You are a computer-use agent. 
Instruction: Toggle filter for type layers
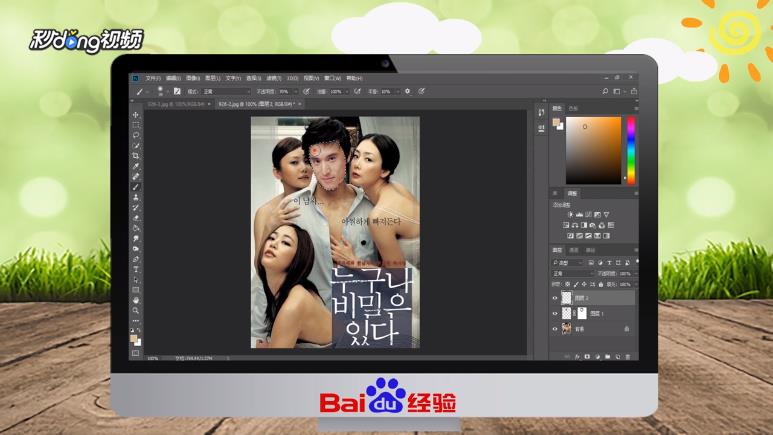[x=609, y=263]
